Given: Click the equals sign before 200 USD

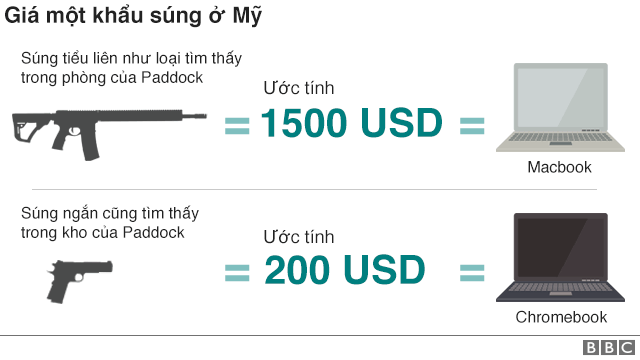Looking at the screenshot, I should (x=237, y=273).
